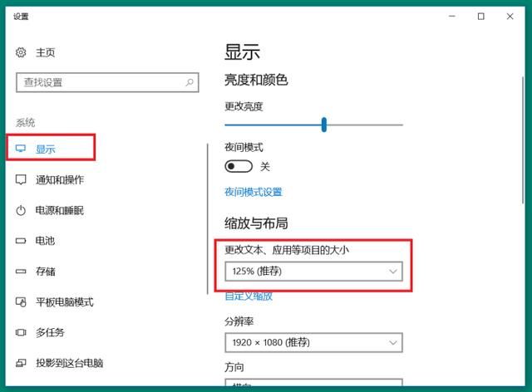
Task: Click the tablet mode icon
Action: [x=21, y=301]
